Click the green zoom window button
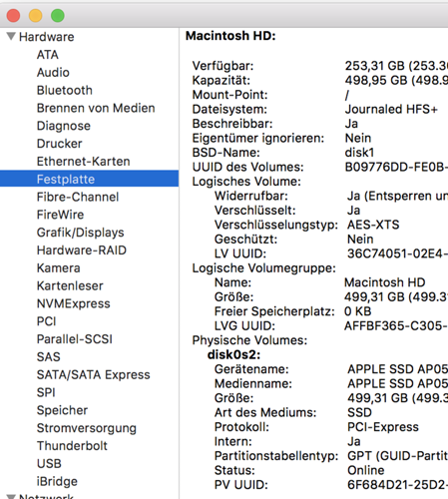448x499 pixels. tap(58, 16)
